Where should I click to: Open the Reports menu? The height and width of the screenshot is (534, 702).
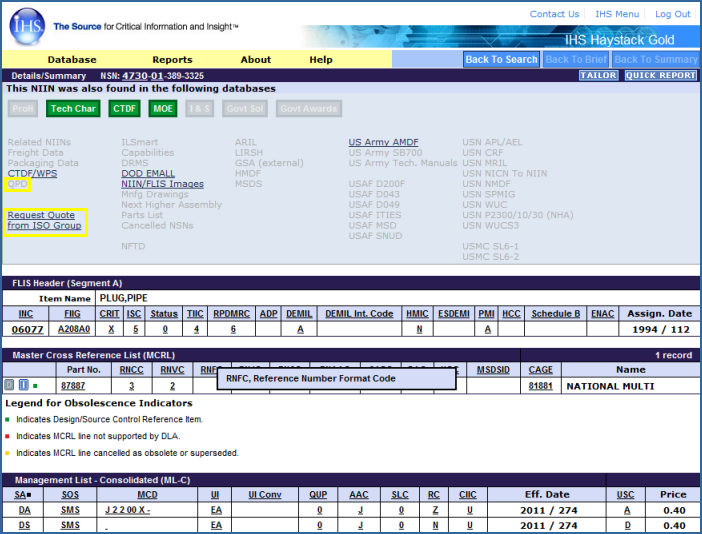172,60
